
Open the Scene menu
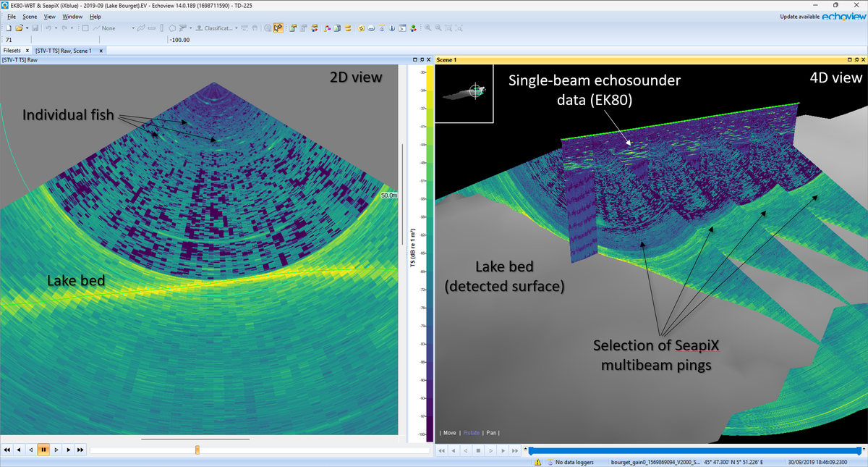pos(30,16)
